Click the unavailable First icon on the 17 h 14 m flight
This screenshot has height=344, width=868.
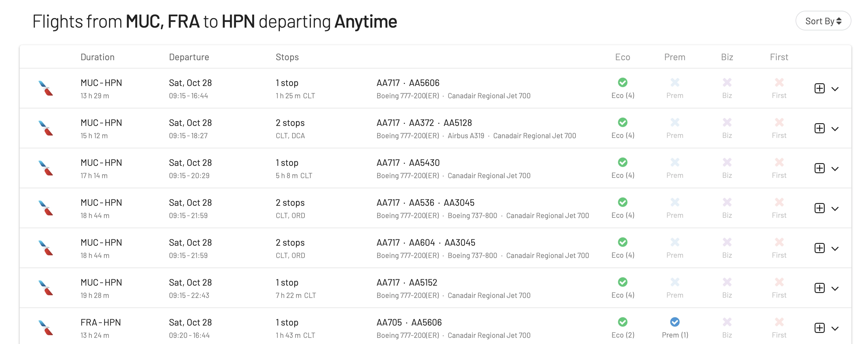tap(779, 162)
